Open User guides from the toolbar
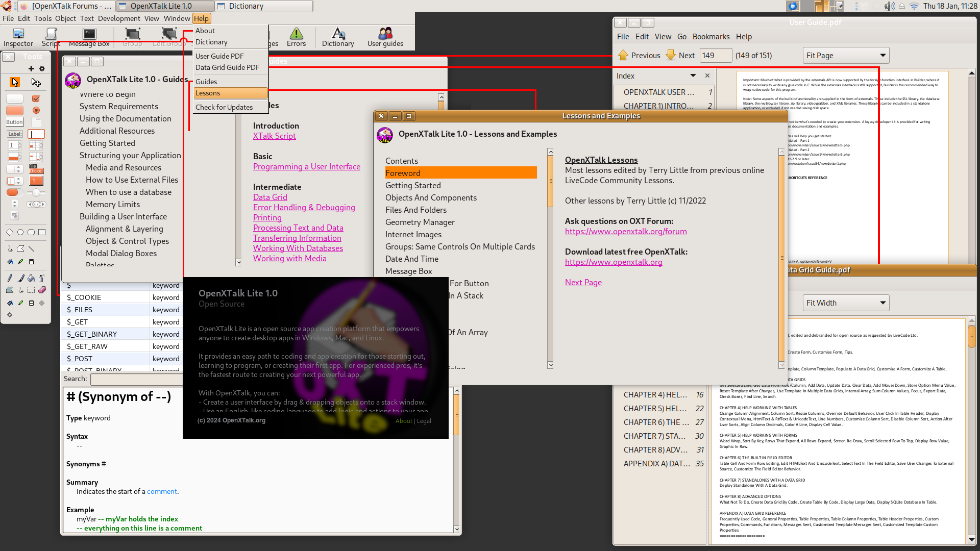This screenshot has width=980, height=551. (385, 38)
